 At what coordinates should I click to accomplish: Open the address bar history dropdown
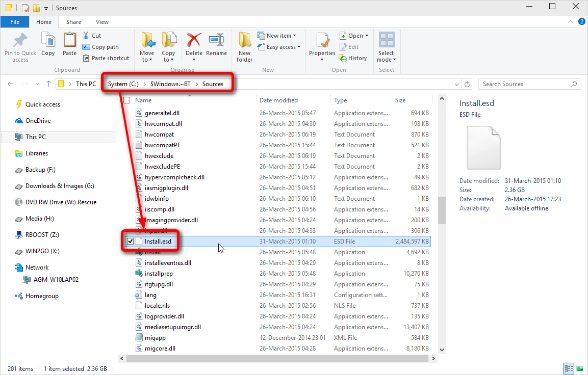coord(457,84)
